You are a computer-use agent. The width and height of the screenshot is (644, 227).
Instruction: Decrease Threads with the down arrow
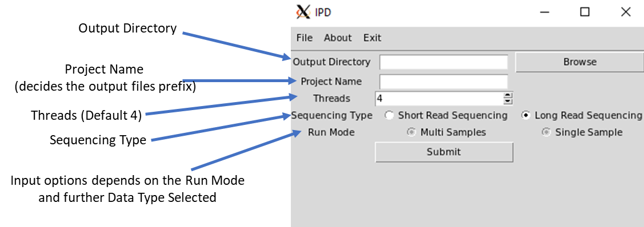click(x=508, y=102)
